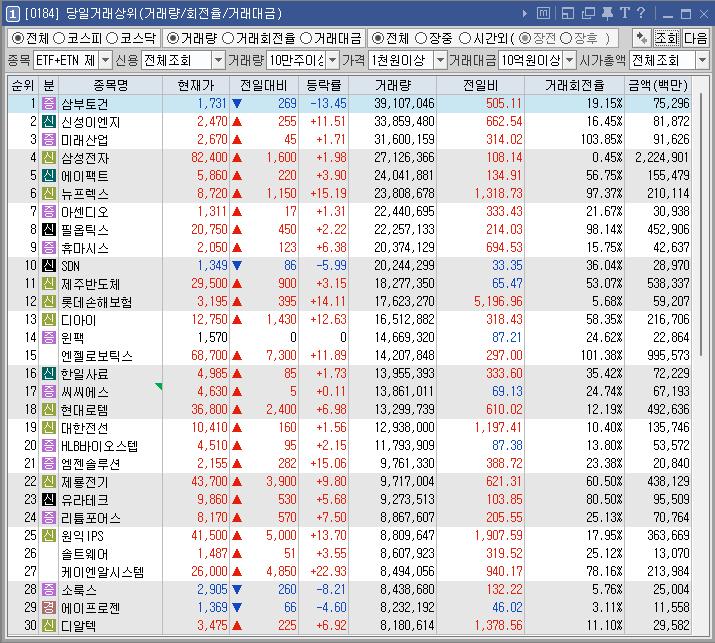The width and height of the screenshot is (715, 643).
Task: Click the 전일대비 column header
Action: (264, 85)
